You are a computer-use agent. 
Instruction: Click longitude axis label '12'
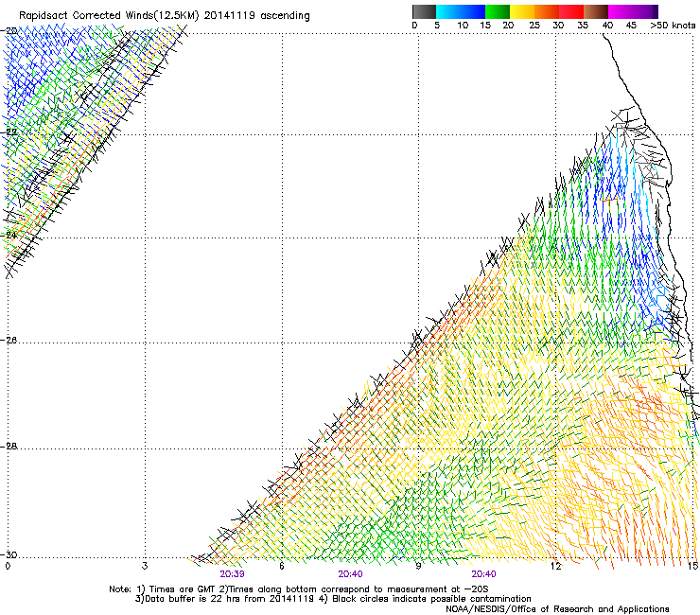pyautogui.click(x=556, y=566)
